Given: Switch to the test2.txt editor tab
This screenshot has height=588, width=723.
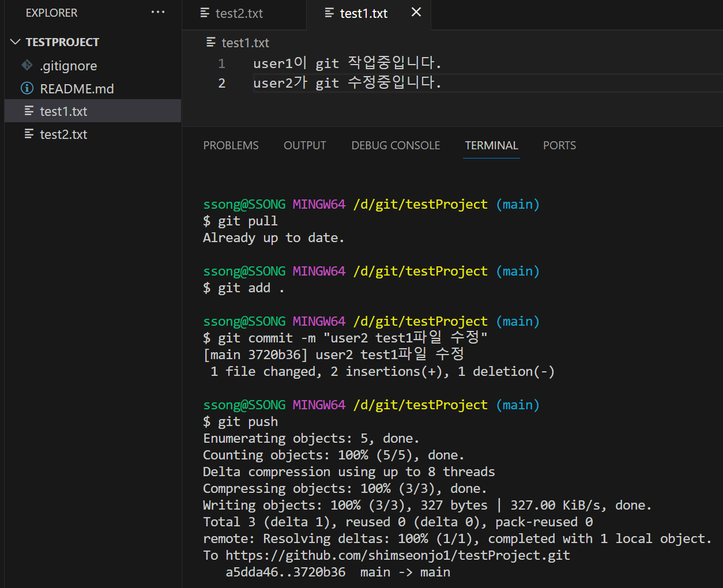Looking at the screenshot, I should (239, 13).
